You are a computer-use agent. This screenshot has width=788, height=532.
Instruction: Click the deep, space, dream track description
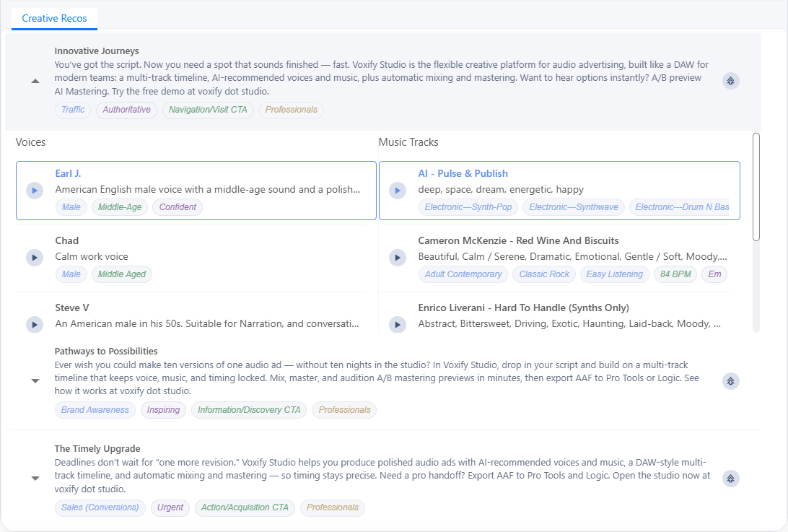(501, 190)
